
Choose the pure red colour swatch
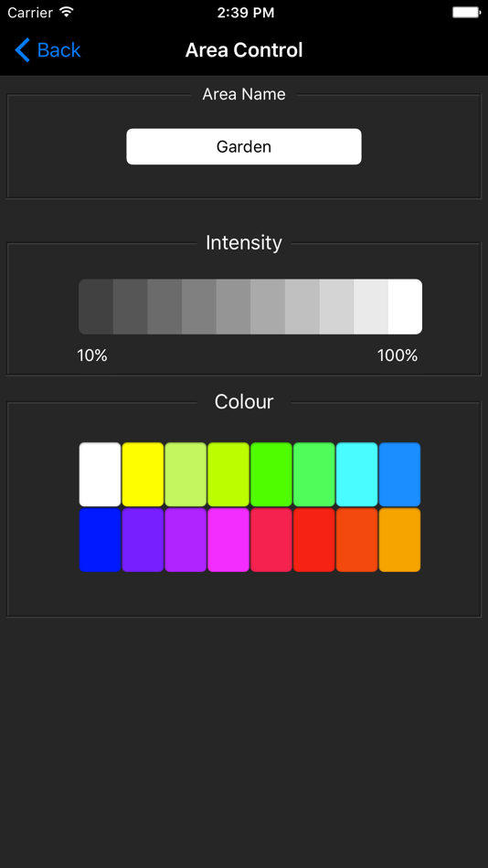pyautogui.click(x=314, y=540)
